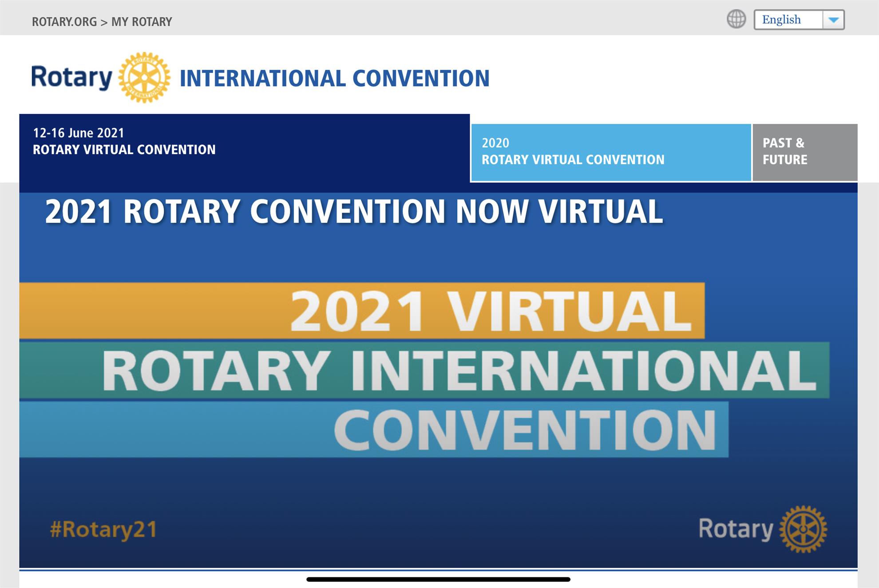The width and height of the screenshot is (879, 588).
Task: Click the Rotary wordmark in the header
Action: (x=72, y=77)
